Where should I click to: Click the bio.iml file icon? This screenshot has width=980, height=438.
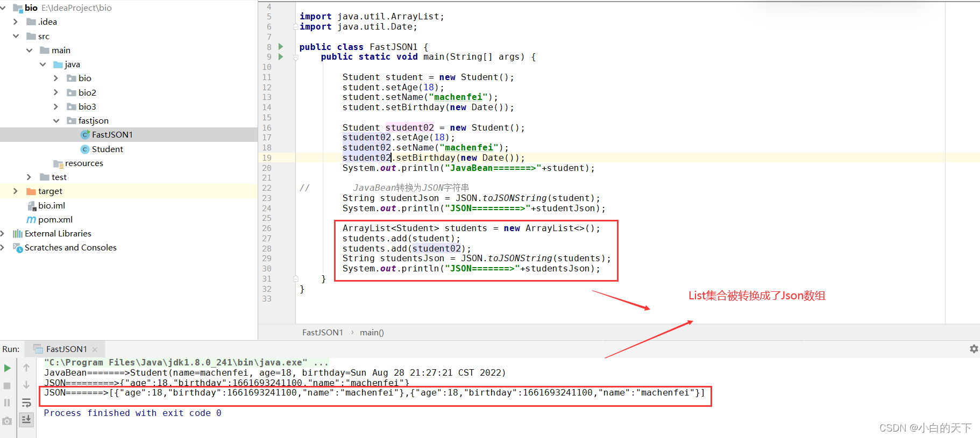click(31, 205)
